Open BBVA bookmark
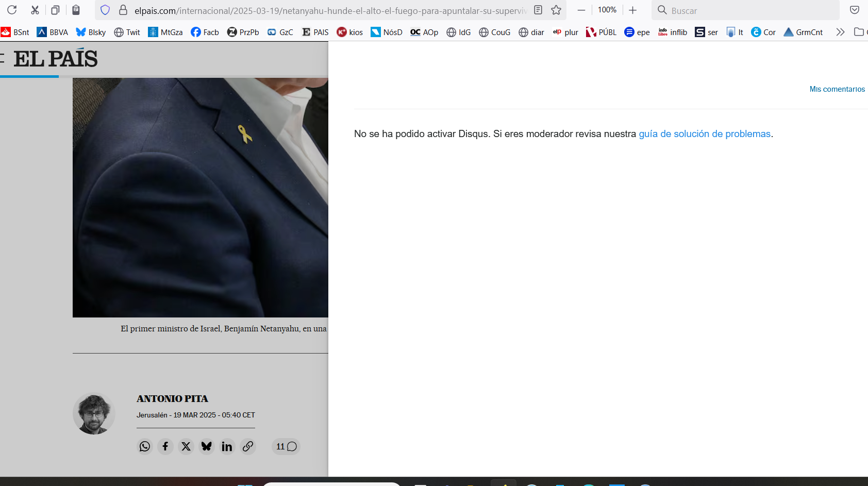This screenshot has height=486, width=868. (53, 32)
